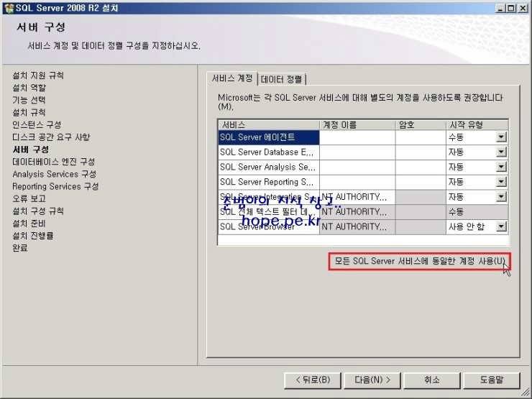This screenshot has height=399, width=532.
Task: Click password field for SQL Server Database Engine
Action: (x=421, y=152)
